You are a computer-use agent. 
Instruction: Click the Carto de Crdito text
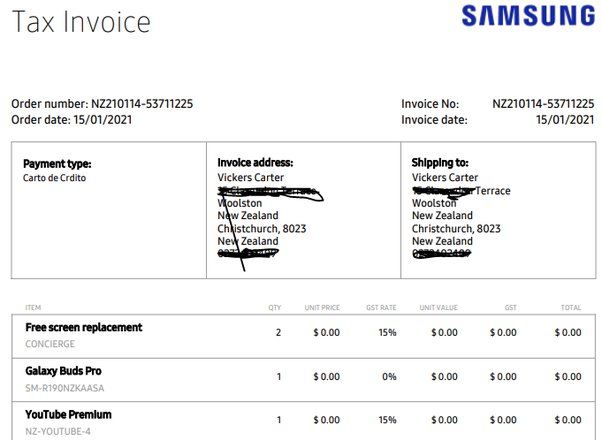(54, 178)
